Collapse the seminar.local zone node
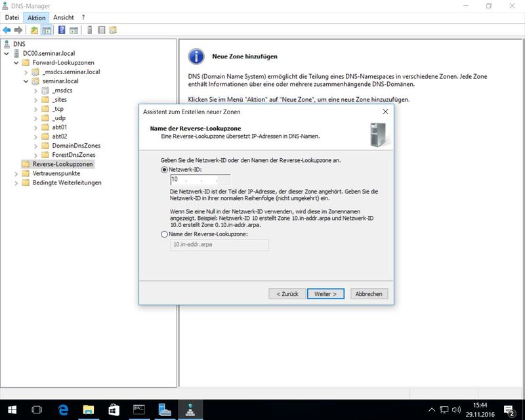Viewport: 525px width, 420px height. [x=26, y=81]
